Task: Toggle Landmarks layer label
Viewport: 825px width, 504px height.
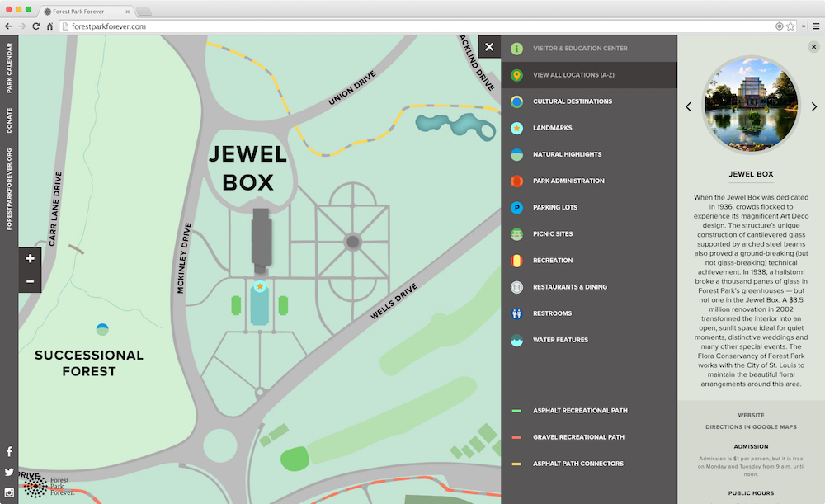Action: (553, 128)
